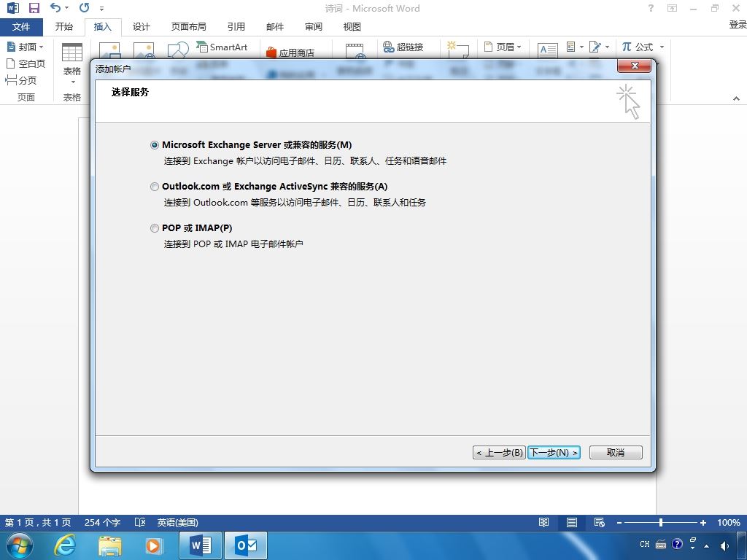Switch to Read Mode view
Image resolution: width=747 pixels, height=560 pixels.
pyautogui.click(x=543, y=522)
